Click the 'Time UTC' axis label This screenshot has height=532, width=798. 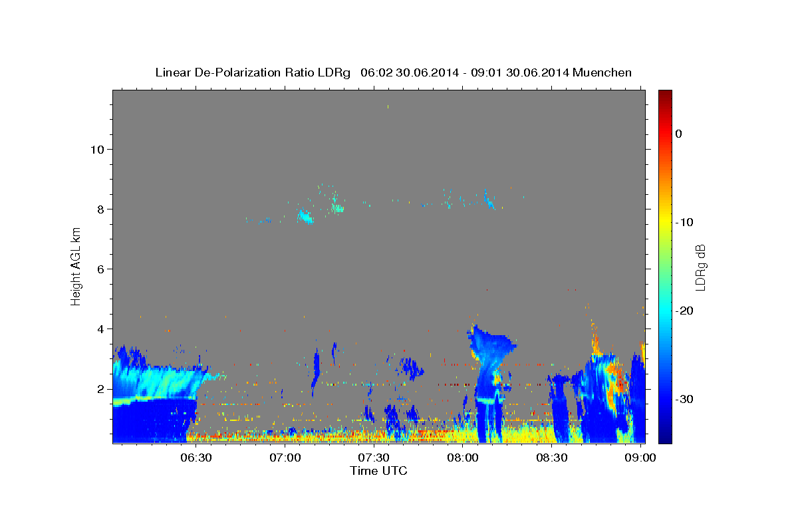click(378, 471)
